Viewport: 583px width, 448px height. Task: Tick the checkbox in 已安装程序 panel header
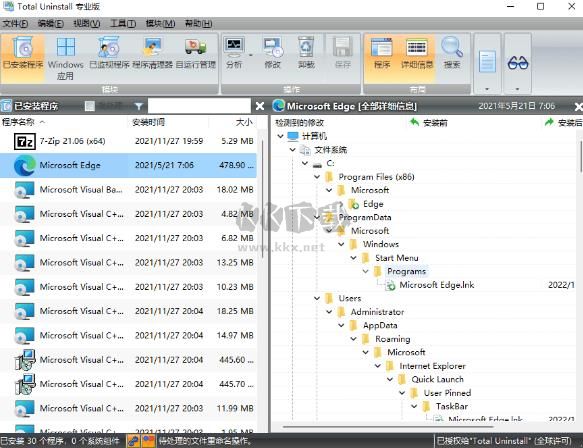point(90,106)
